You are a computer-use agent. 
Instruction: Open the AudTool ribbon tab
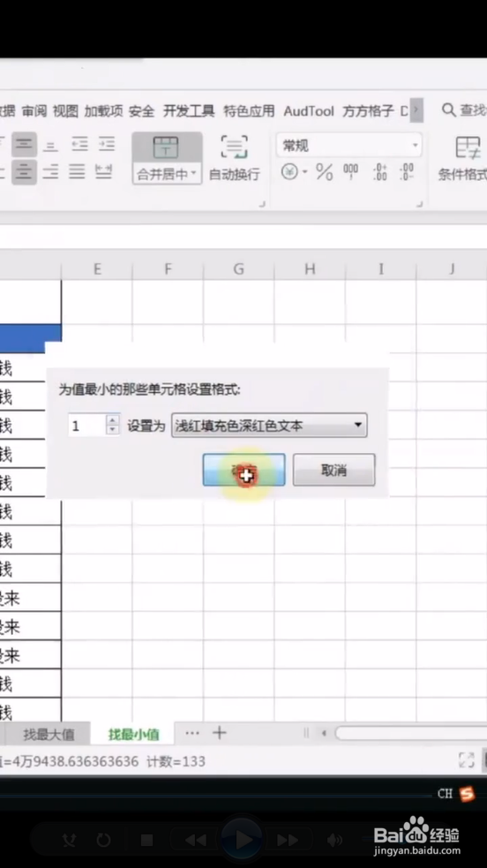pyautogui.click(x=309, y=111)
